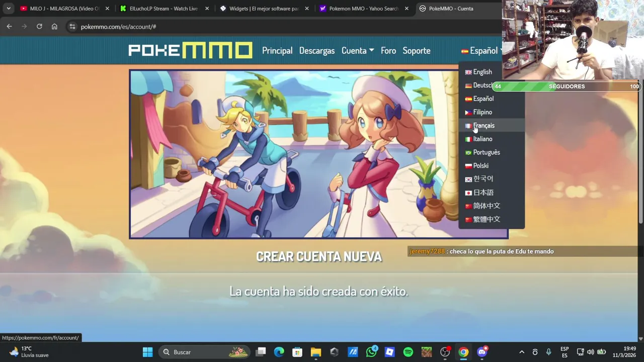Click the site info icon in the address bar

72,27
